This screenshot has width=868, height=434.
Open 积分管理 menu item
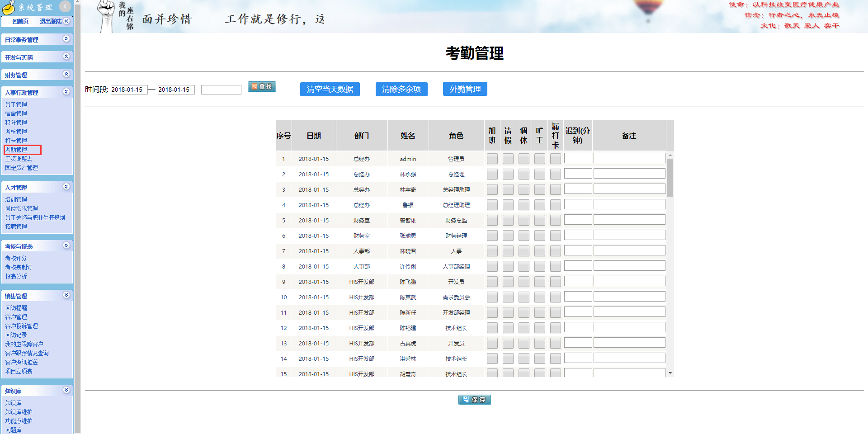(16, 123)
